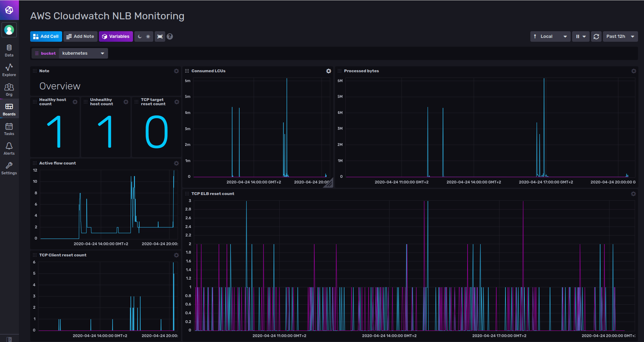Enable presentation mode with the fullscreen icon
Viewport: 644px width, 342px height.
coord(160,36)
